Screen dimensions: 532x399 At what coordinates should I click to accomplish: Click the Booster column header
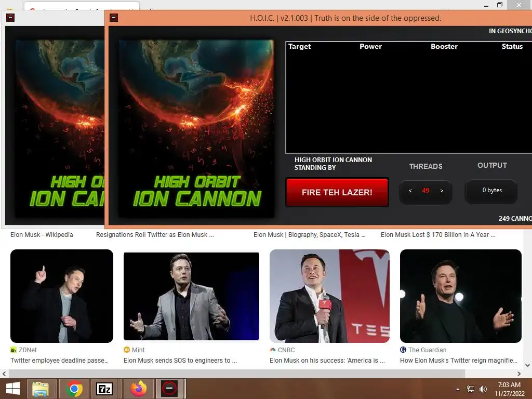tap(444, 46)
